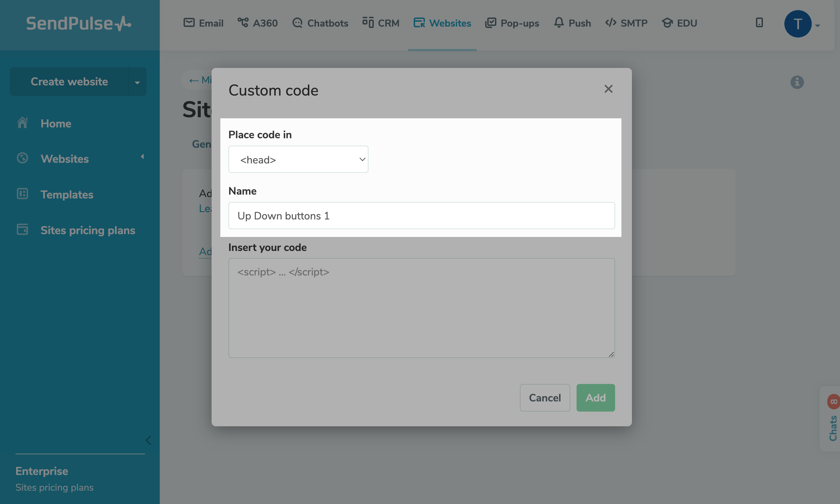Open the Place code in dropdown

(x=298, y=159)
